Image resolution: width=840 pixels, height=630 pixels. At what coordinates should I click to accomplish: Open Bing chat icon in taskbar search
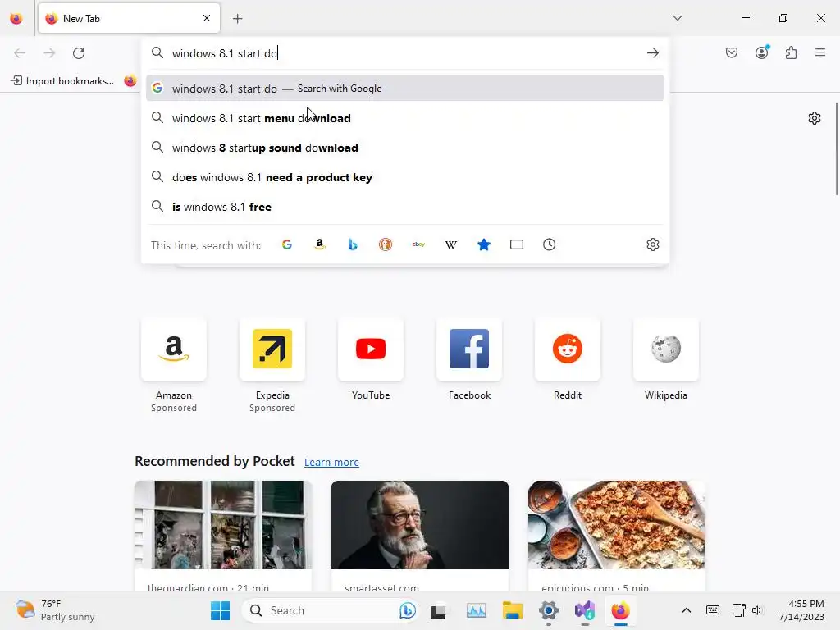(x=407, y=610)
